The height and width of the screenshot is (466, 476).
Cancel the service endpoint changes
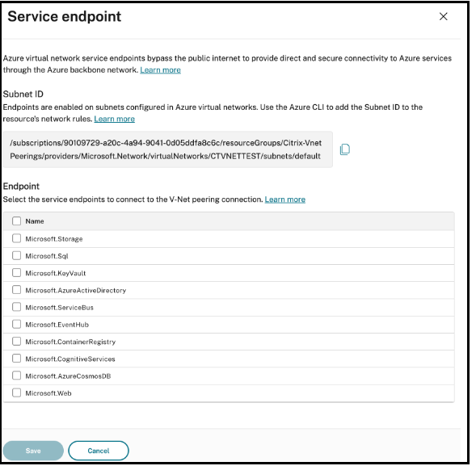tap(99, 451)
